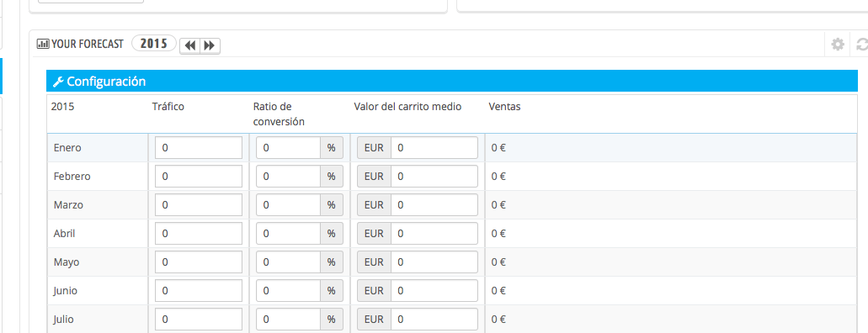868x333 pixels.
Task: Go to next year with double-right arrow
Action: tap(210, 46)
